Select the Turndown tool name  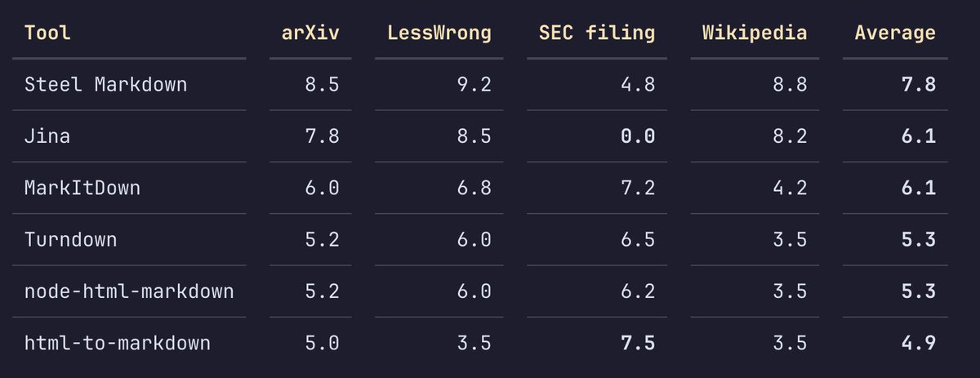(71, 239)
